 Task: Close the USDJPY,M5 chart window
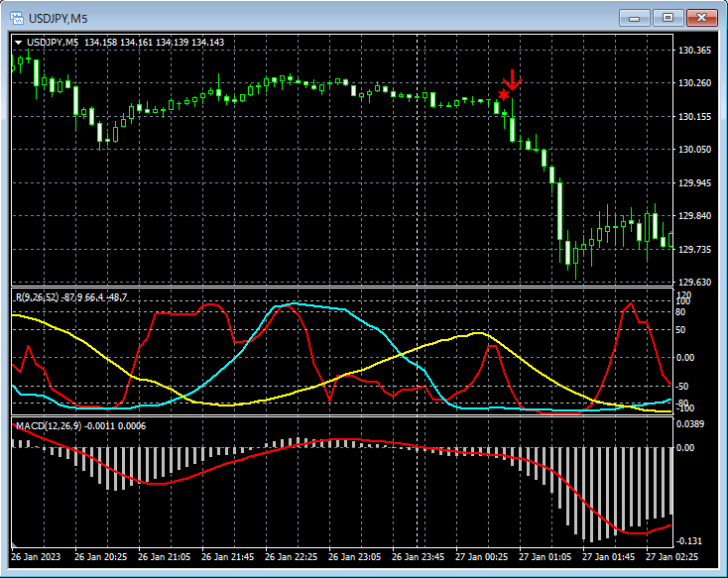pos(702,18)
